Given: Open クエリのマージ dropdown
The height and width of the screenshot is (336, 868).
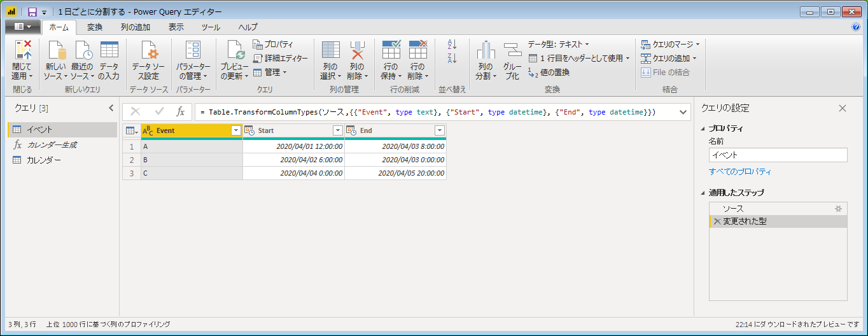Looking at the screenshot, I should (x=670, y=44).
